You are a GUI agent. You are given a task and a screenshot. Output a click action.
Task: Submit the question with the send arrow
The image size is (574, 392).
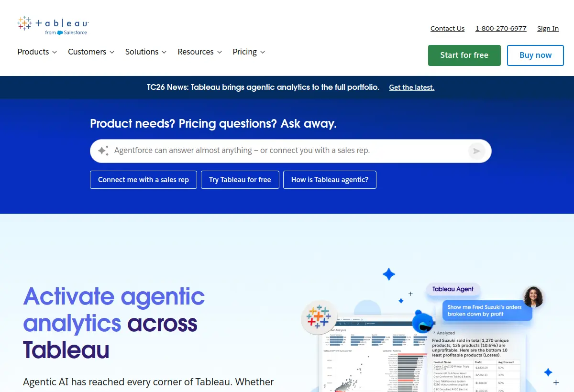click(476, 151)
